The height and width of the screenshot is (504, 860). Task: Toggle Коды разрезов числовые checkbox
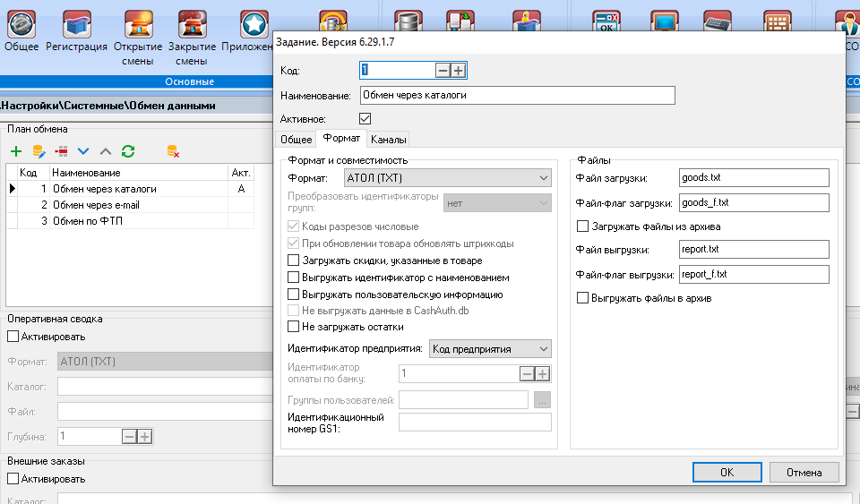pyautogui.click(x=294, y=226)
